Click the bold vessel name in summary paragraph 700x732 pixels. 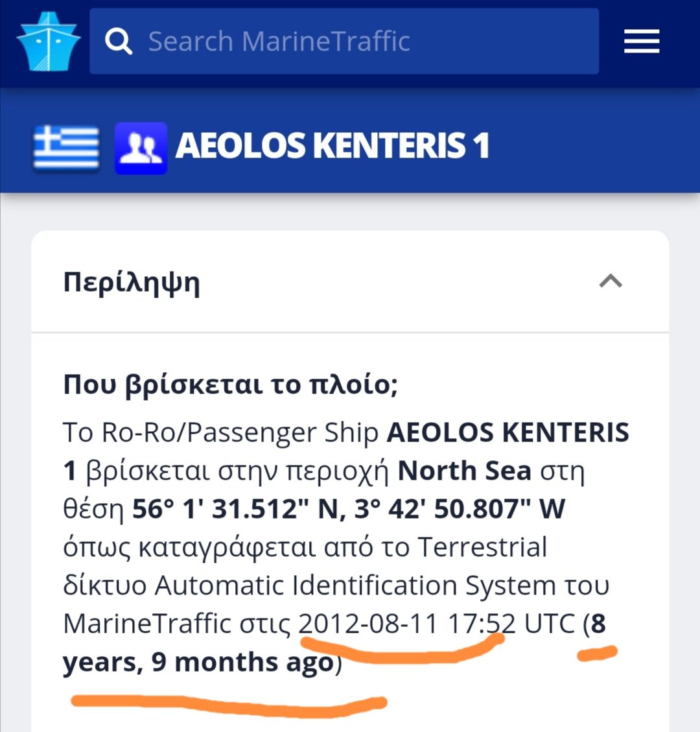tap(507, 432)
